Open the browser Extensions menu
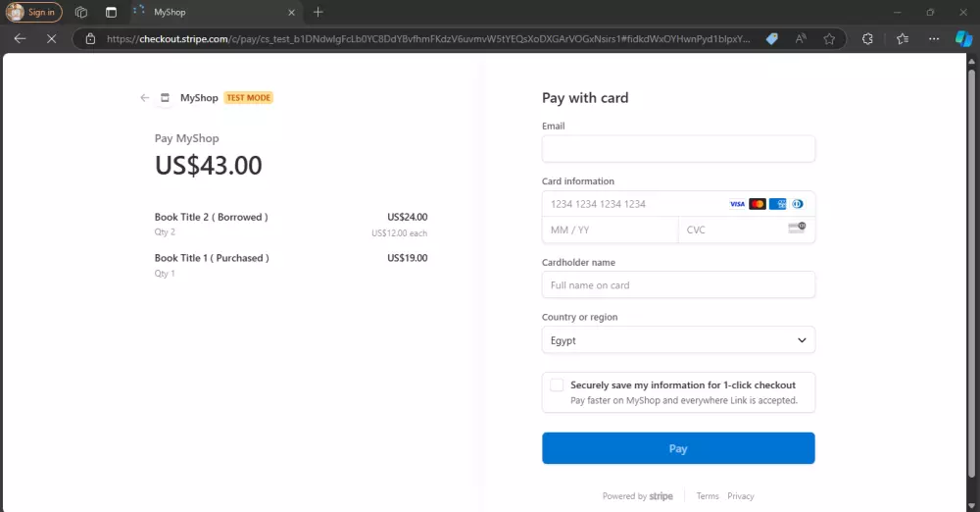This screenshot has height=512, width=980. [x=867, y=39]
